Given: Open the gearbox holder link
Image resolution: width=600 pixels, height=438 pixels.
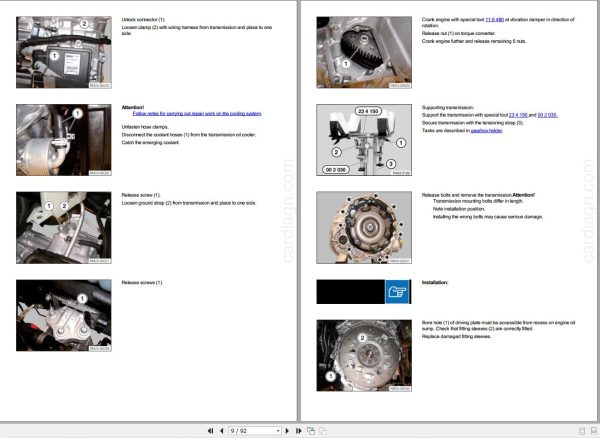Looking at the screenshot, I should 486,131.
